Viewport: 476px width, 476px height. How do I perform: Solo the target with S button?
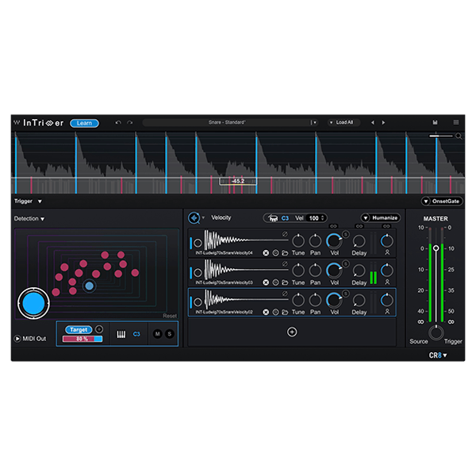tap(168, 334)
